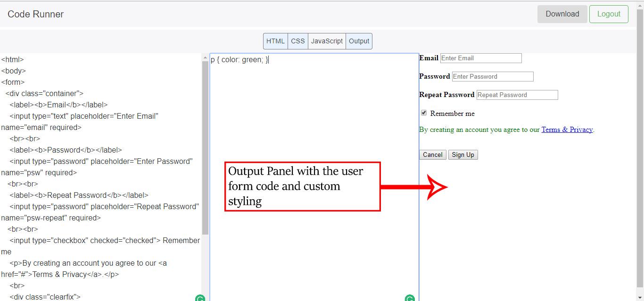
Task: Open the JavaScript tab
Action: [327, 41]
